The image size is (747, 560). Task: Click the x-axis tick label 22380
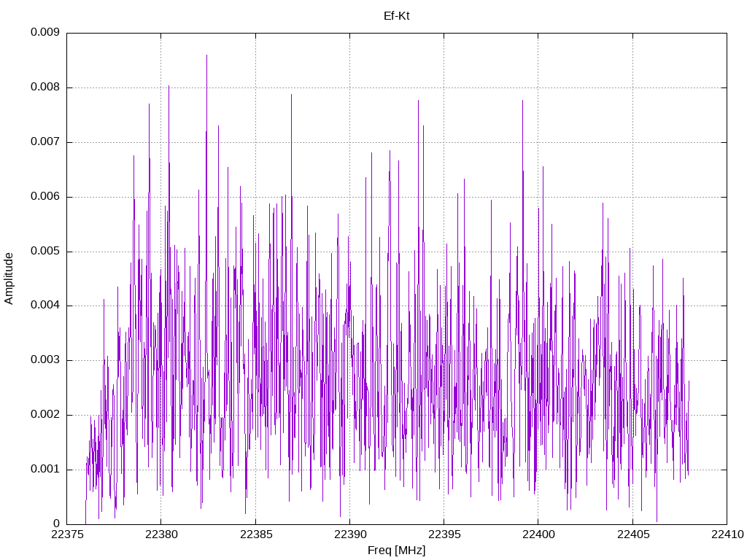click(x=161, y=534)
